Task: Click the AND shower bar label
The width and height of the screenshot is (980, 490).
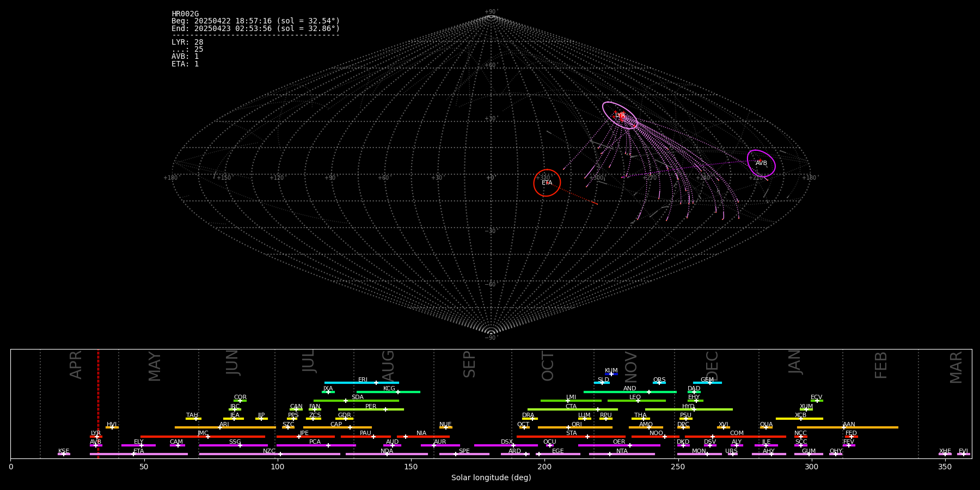Action: 630,389
